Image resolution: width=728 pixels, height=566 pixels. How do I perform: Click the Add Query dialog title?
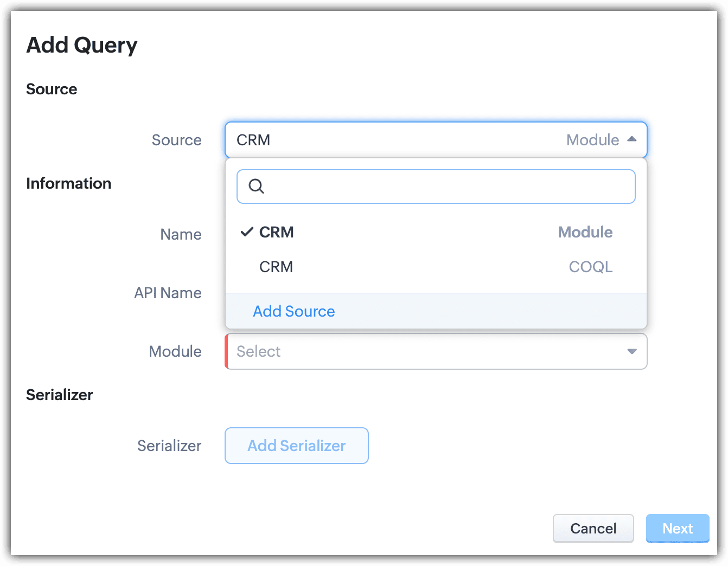(x=82, y=45)
